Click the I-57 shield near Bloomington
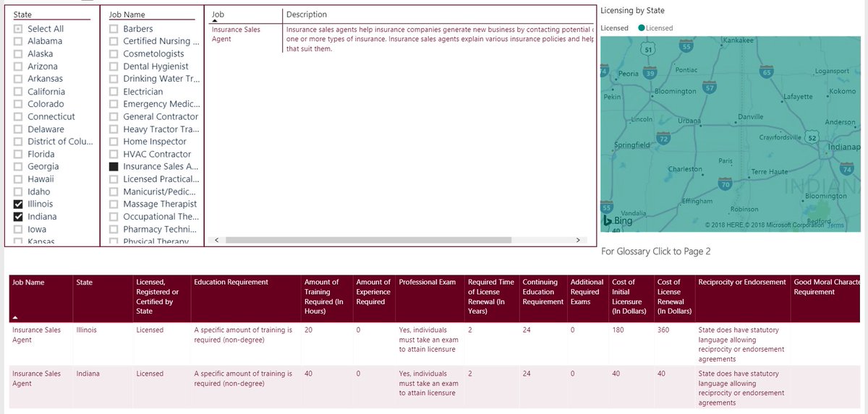This screenshot has height=414, width=868. [x=710, y=87]
